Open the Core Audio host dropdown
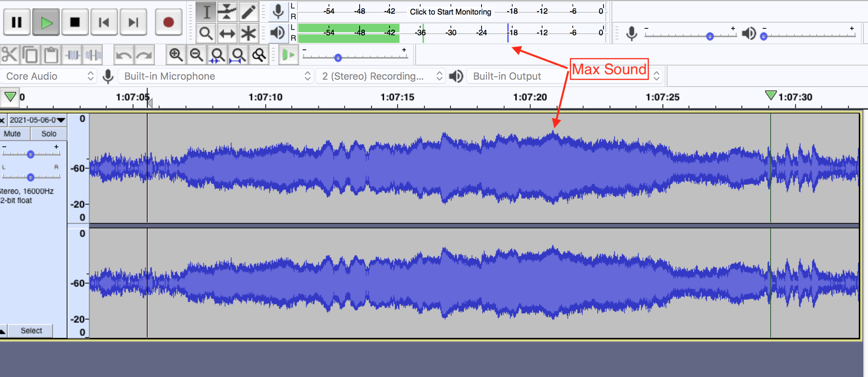 pos(49,76)
